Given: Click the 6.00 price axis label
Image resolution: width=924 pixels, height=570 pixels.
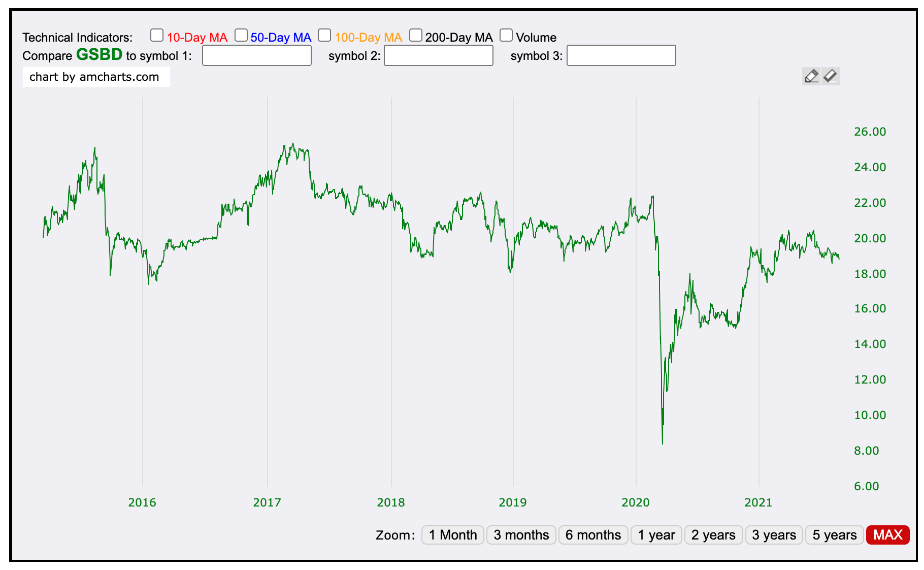Looking at the screenshot, I should click(x=867, y=486).
